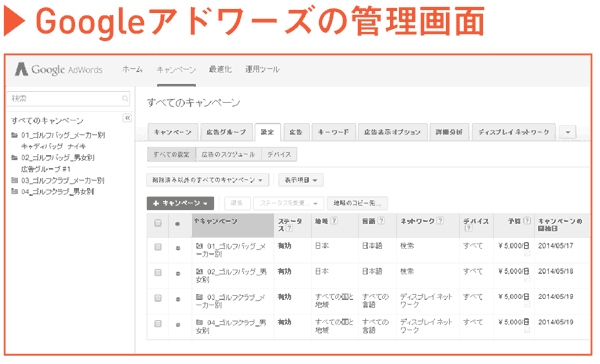Click the 検索 search input field
Screen dimensions: 600x364
pyautogui.click(x=68, y=99)
